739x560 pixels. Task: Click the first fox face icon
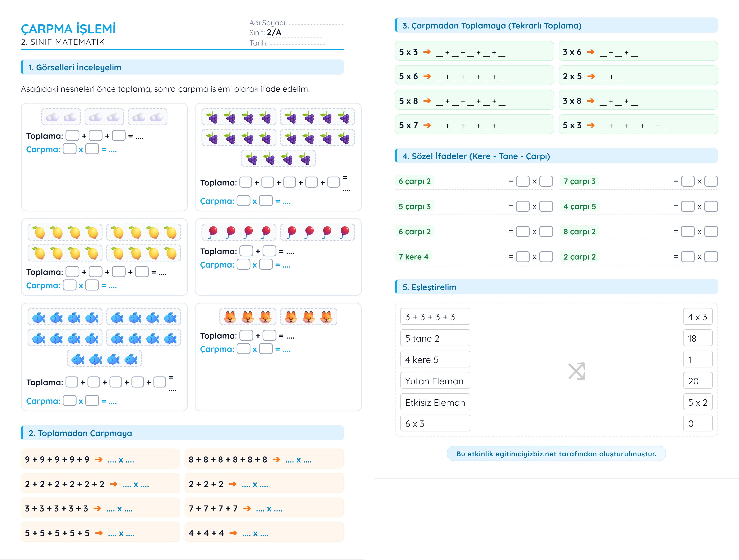pos(230,317)
